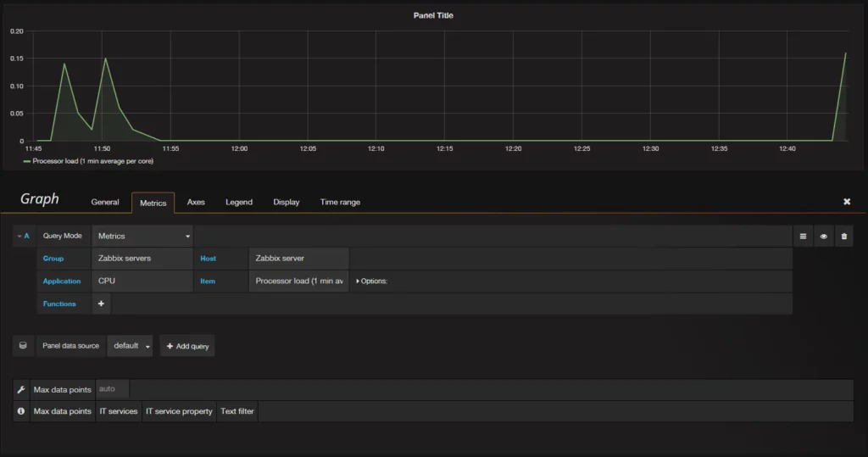Viewport: 868px width, 457px height.
Task: Click the 12:00 time axis label
Action: [239, 148]
